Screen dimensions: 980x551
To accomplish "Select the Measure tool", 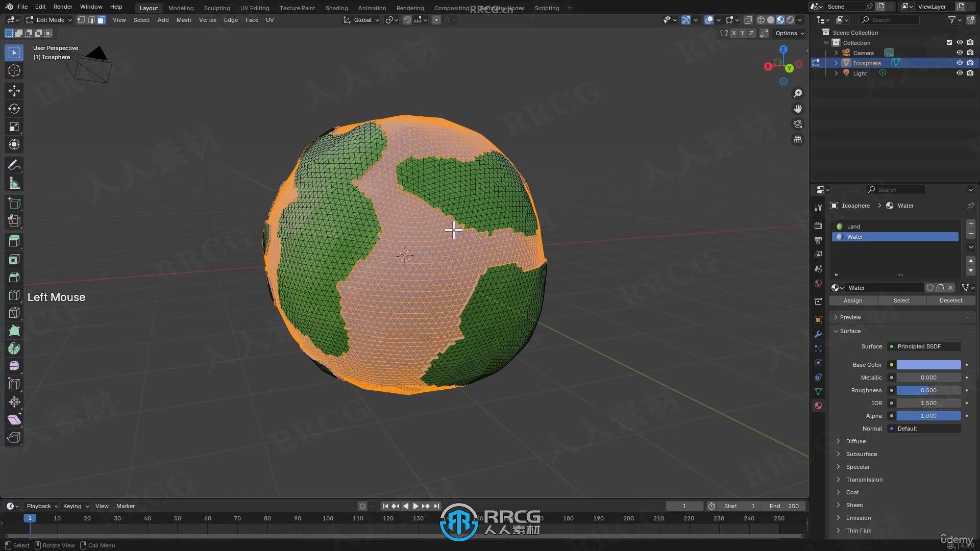I will (14, 183).
